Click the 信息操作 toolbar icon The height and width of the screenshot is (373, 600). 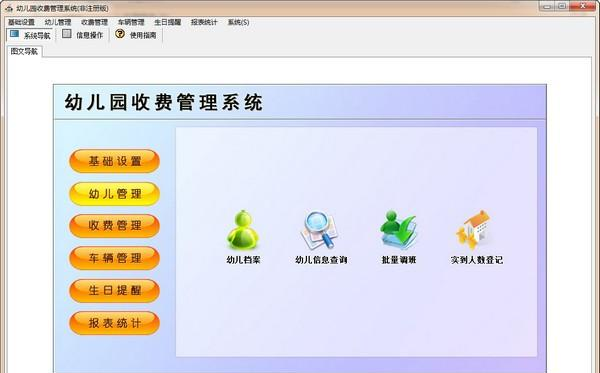click(67, 34)
